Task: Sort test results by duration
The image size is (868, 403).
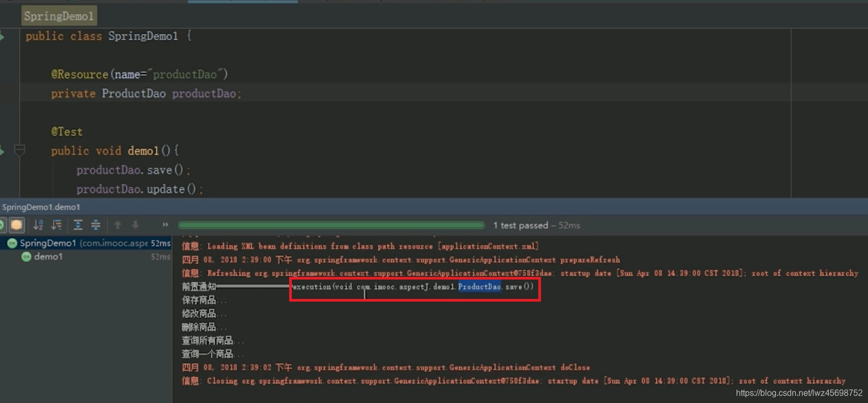Action: 56,225
